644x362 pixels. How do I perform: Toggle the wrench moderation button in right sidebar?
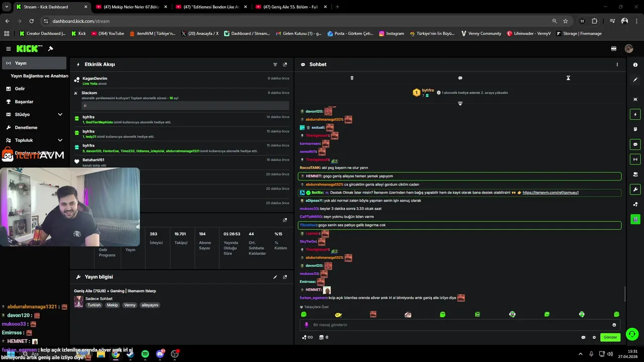(635, 190)
